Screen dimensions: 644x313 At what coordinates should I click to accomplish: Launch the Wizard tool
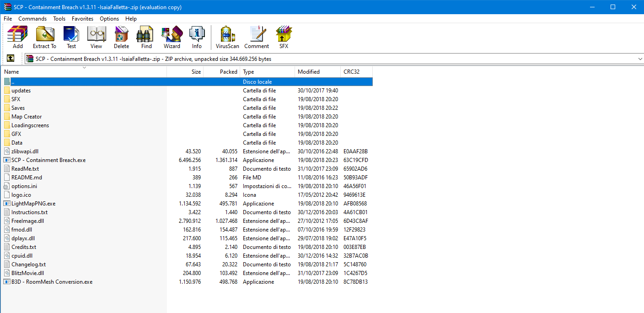point(172,37)
